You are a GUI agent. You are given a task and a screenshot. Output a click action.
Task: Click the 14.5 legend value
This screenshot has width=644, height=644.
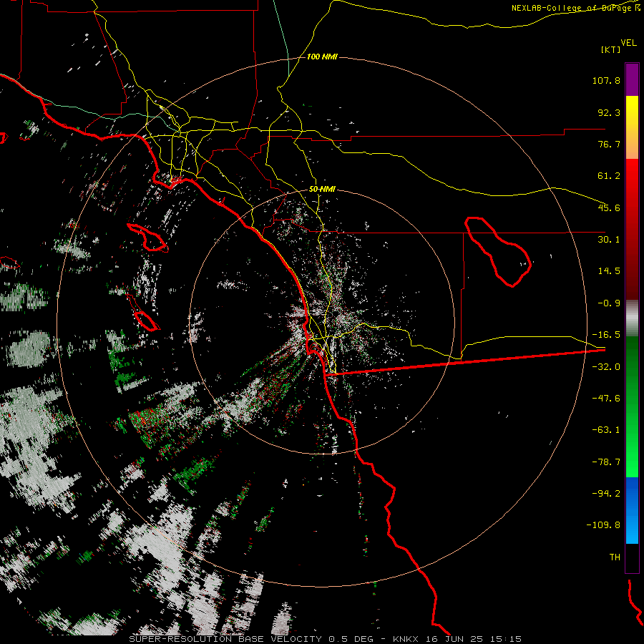[x=609, y=271]
